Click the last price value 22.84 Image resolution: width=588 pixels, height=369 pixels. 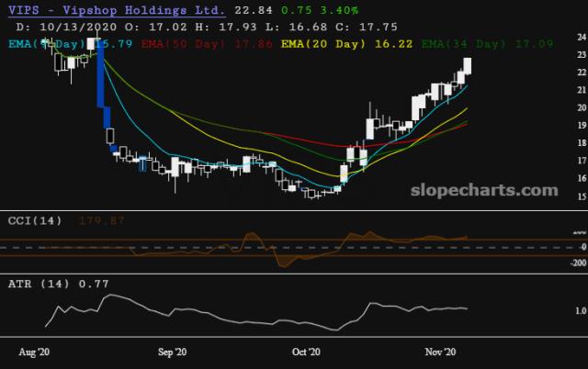tap(253, 8)
